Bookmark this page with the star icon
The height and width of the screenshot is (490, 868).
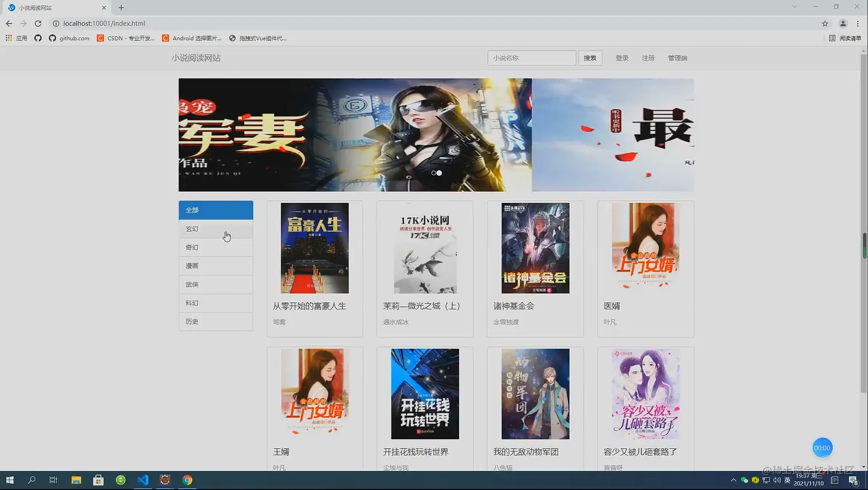click(825, 24)
